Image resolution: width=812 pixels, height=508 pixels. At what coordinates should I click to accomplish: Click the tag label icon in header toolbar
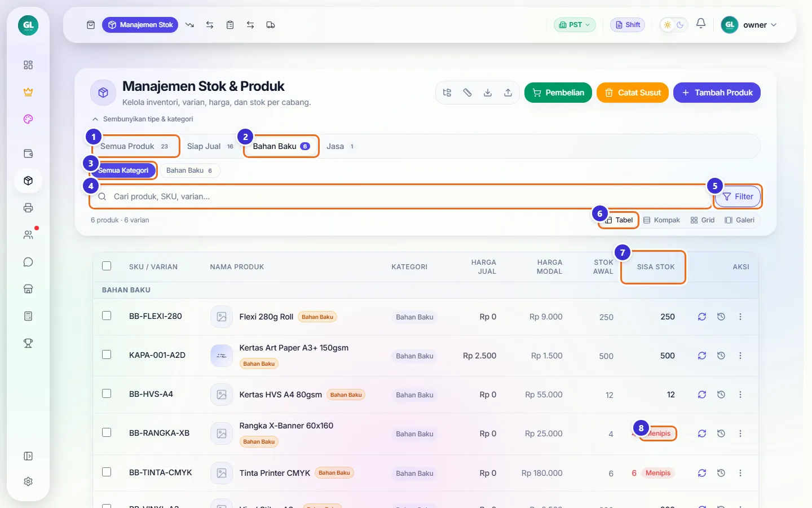pos(467,93)
